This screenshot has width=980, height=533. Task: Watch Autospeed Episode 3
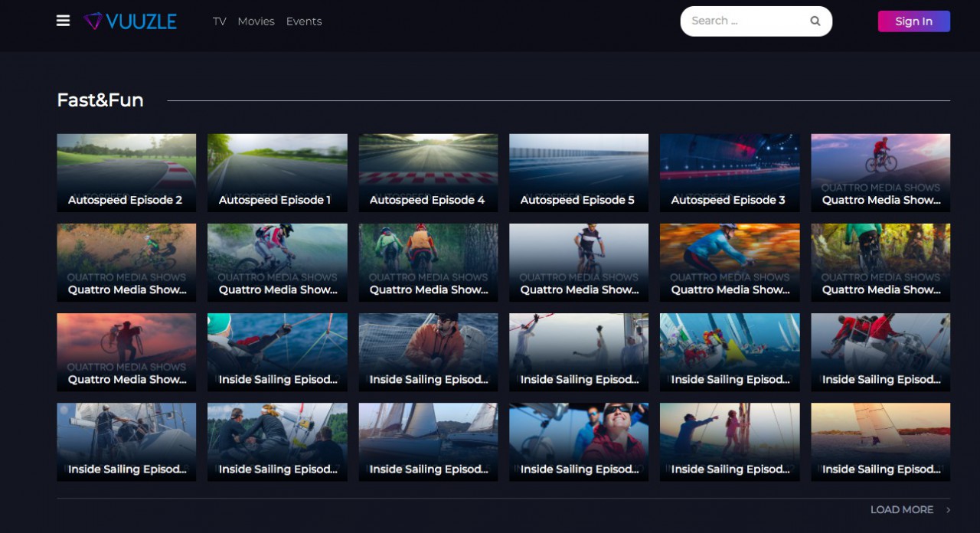coord(730,172)
